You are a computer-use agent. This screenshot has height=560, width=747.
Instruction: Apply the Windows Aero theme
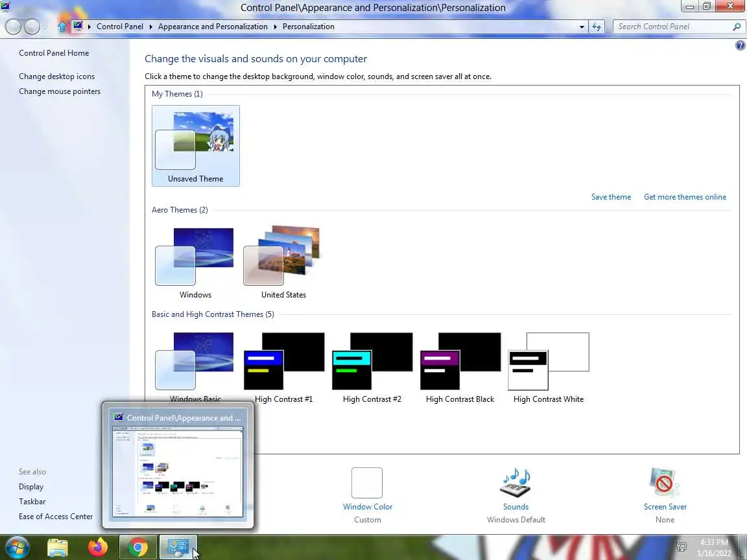[195, 263]
